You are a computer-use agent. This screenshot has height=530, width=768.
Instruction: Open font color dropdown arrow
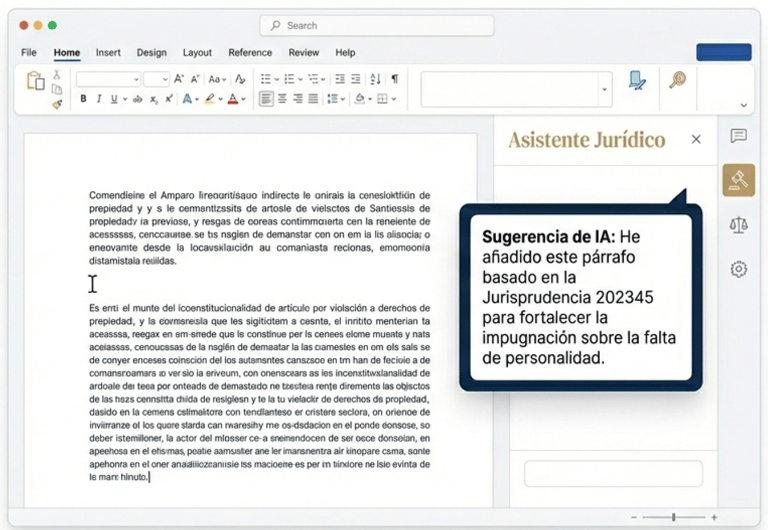coord(243,99)
